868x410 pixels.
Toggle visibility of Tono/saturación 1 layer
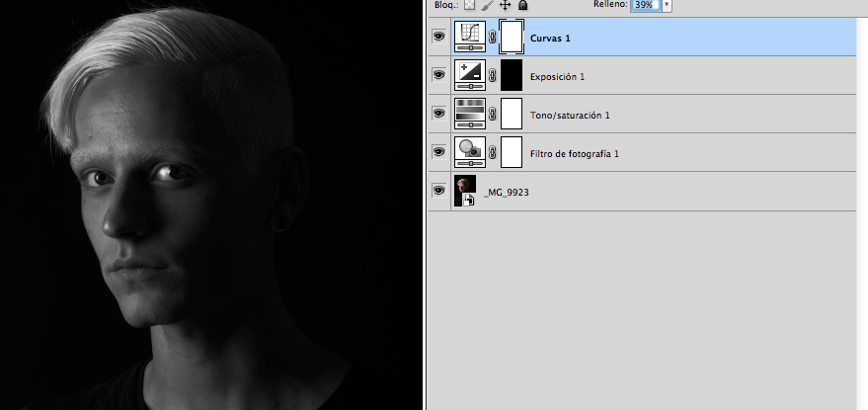point(439,115)
